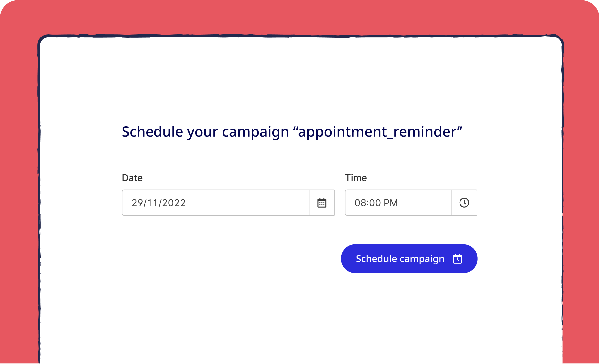Click the "Time" field label
Image resolution: width=613 pixels, height=364 pixels.
356,178
